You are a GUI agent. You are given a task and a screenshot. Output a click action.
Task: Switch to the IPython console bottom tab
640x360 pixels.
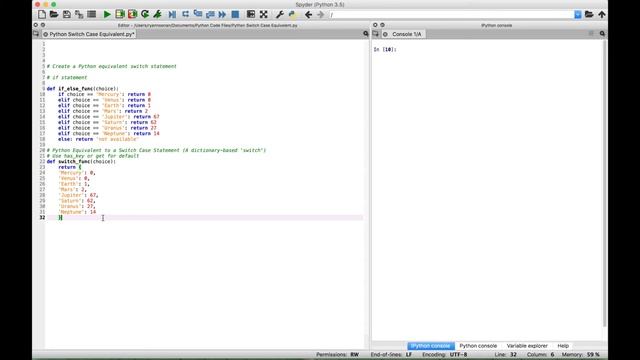coord(431,346)
